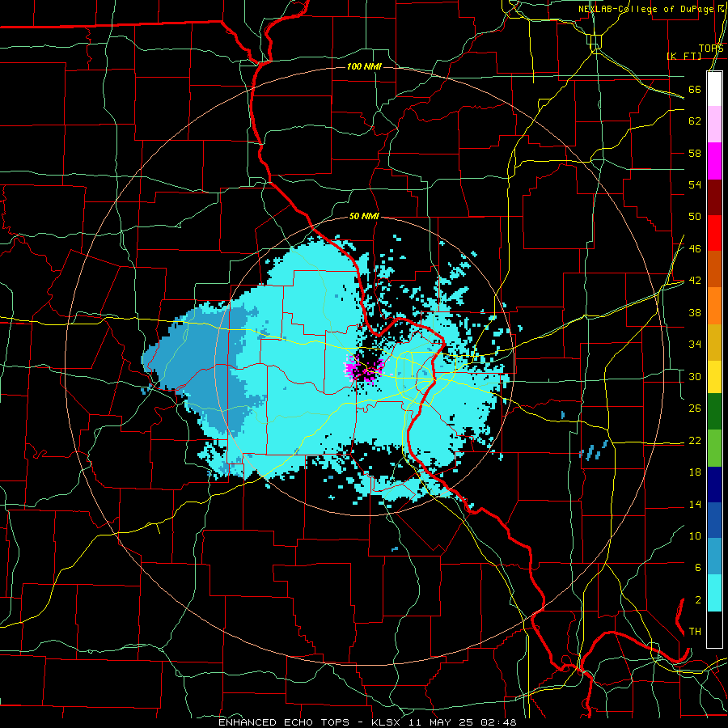The height and width of the screenshot is (728, 728).
Task: Click the "10" legend value
Action: [x=695, y=536]
